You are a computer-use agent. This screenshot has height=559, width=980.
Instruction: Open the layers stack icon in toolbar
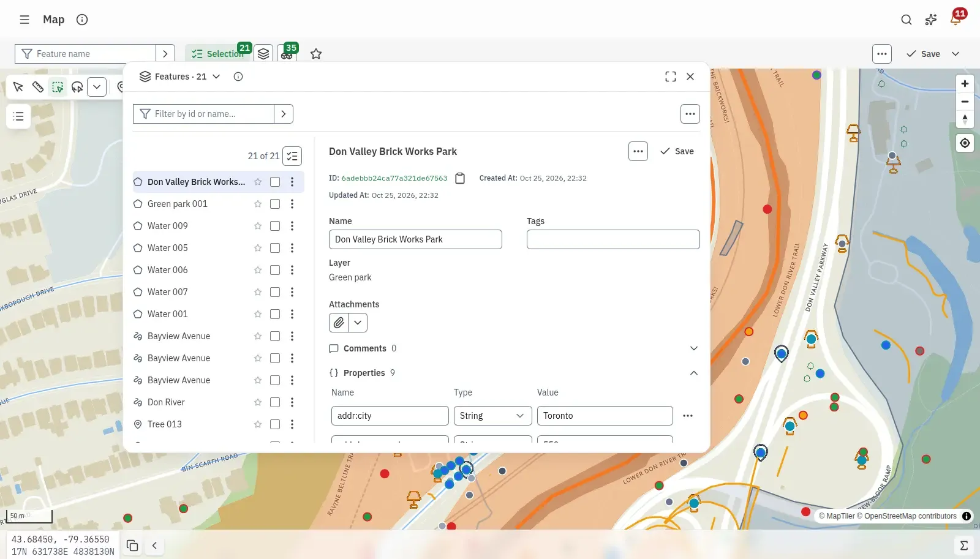click(263, 54)
